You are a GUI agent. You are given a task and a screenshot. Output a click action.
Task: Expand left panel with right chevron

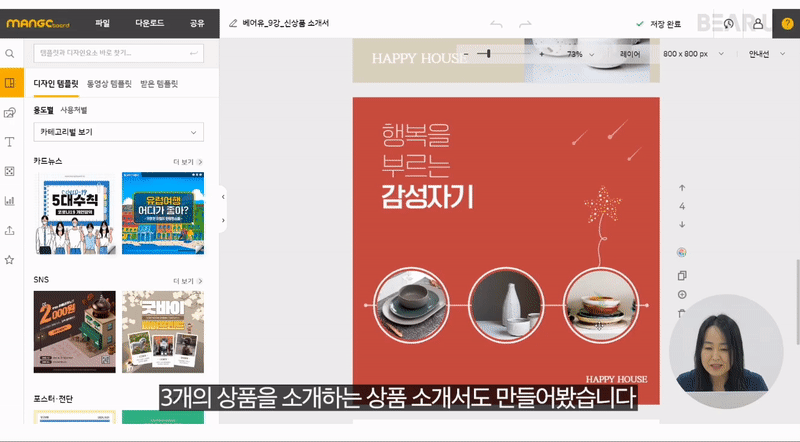click(223, 220)
